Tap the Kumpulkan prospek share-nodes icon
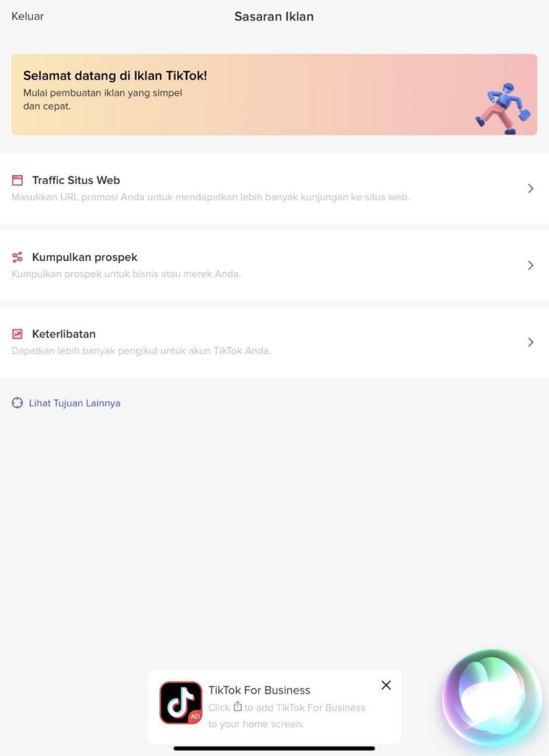 [17, 257]
